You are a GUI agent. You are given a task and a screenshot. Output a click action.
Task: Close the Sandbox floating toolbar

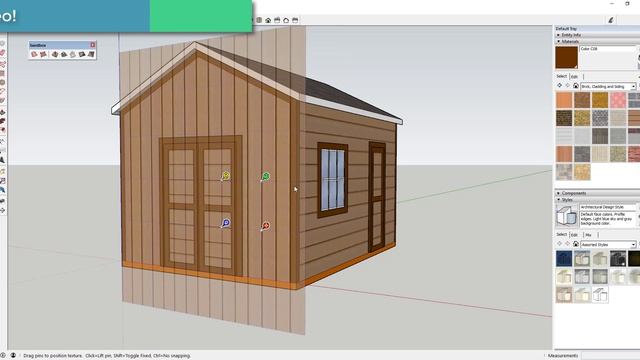93,45
